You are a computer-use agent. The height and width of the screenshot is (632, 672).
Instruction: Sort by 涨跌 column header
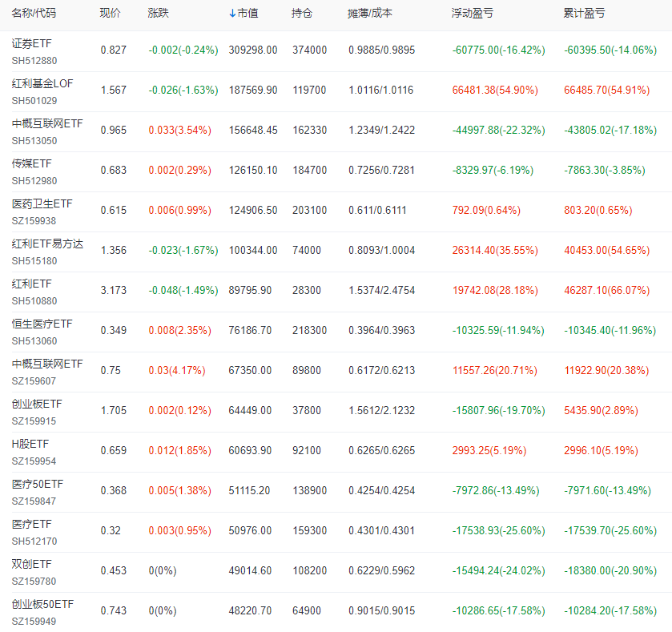point(158,14)
